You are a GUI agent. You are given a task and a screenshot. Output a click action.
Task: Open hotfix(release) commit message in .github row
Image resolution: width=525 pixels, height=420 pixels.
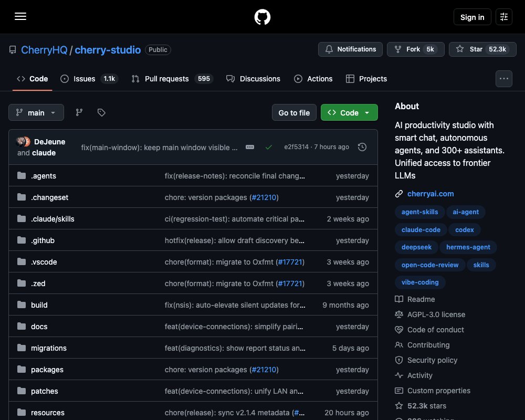[x=234, y=240]
